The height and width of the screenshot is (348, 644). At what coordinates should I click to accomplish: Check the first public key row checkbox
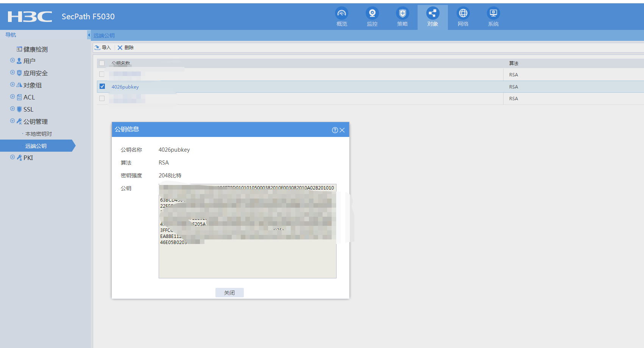(x=101, y=74)
